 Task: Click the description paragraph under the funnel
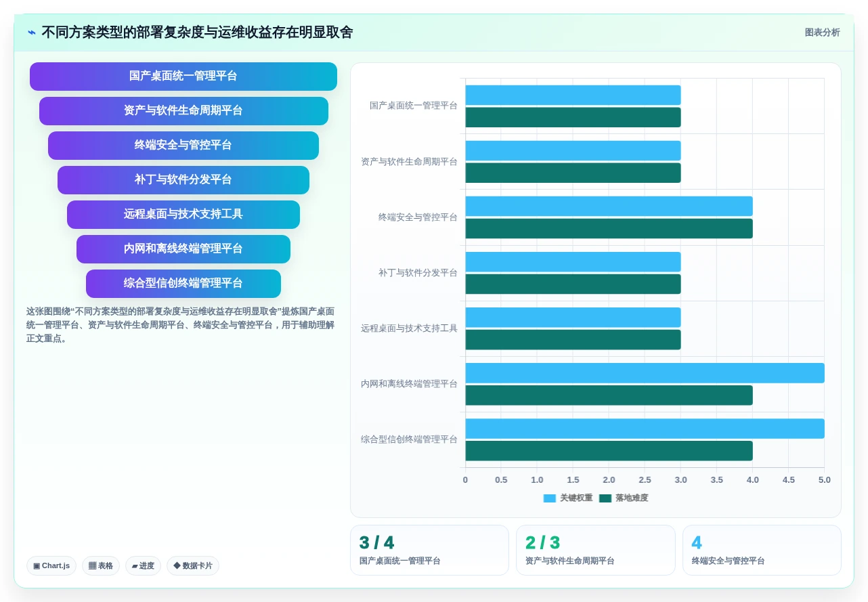180,325
